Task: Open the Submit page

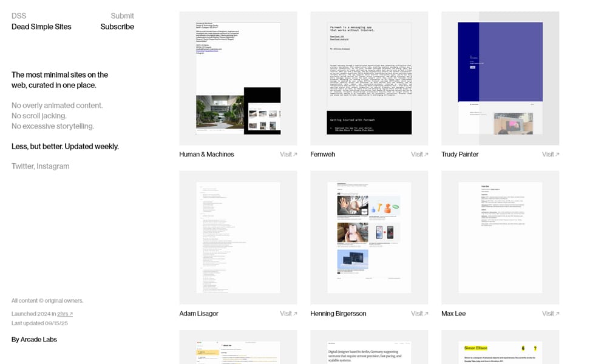Action: pyautogui.click(x=123, y=15)
